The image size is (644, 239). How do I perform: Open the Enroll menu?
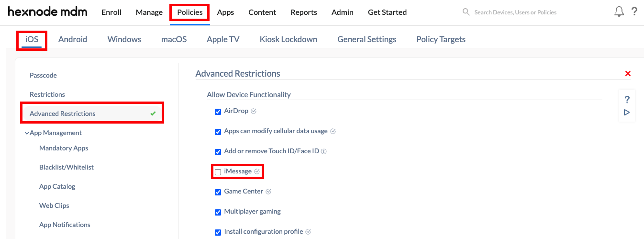coord(111,12)
